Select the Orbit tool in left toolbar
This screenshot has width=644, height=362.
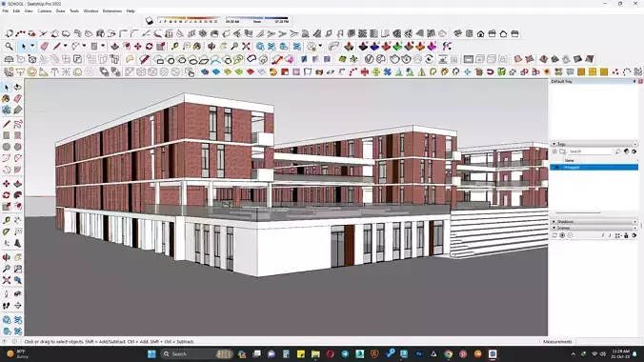pos(6,257)
